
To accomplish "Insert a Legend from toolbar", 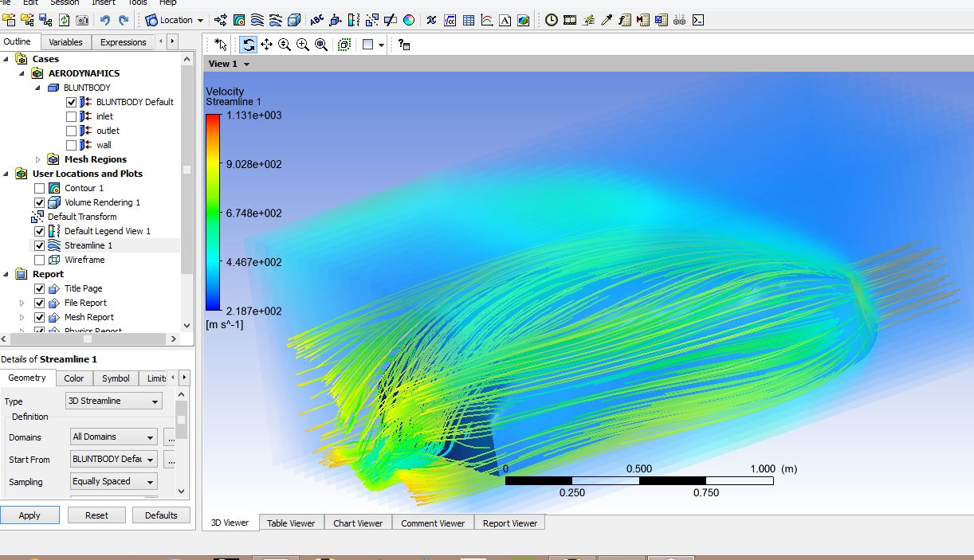I will pos(353,20).
